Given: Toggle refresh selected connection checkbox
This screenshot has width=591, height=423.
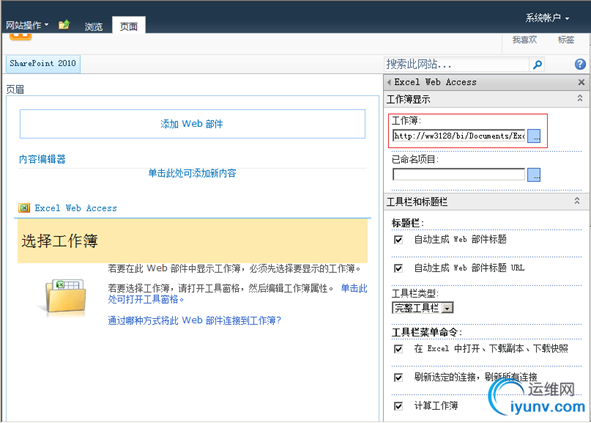Looking at the screenshot, I should 398,377.
